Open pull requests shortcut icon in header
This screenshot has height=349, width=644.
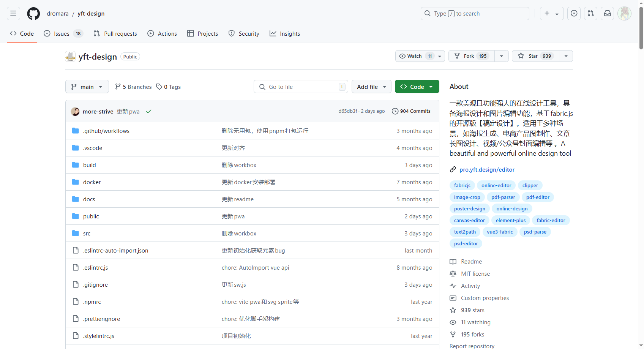pos(591,13)
